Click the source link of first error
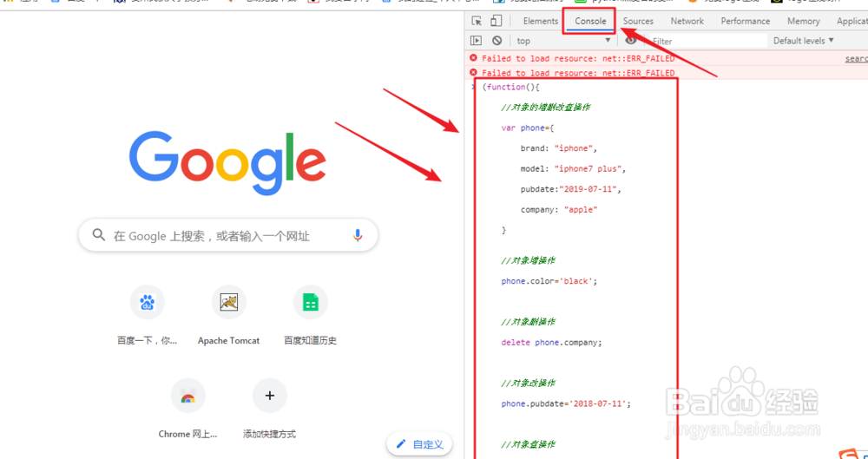This screenshot has height=459, width=868. [x=857, y=59]
